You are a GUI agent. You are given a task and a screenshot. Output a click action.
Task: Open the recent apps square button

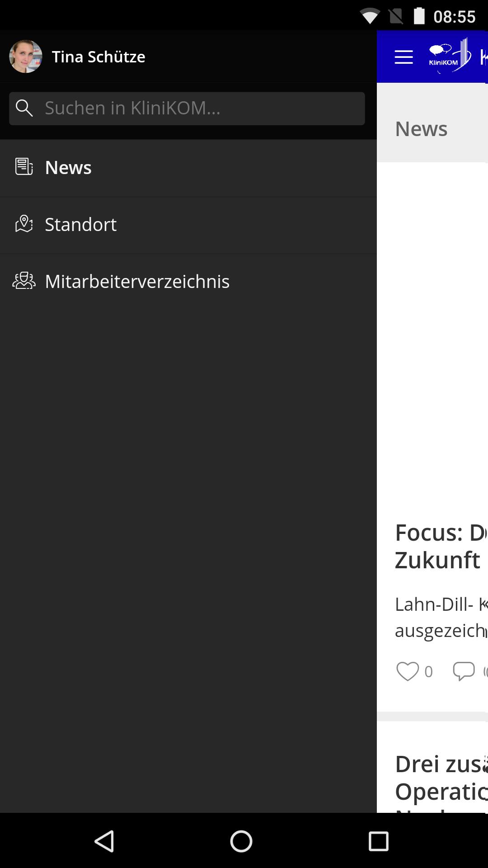pyautogui.click(x=379, y=841)
